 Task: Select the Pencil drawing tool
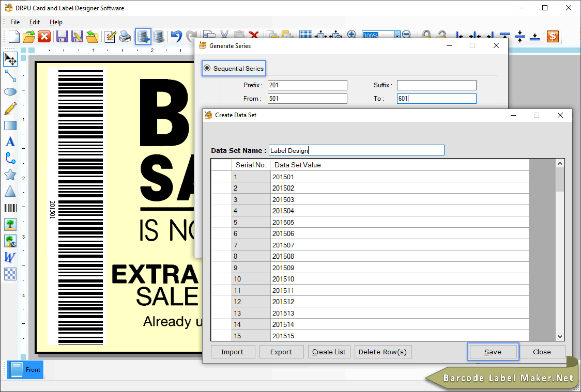tap(10, 108)
